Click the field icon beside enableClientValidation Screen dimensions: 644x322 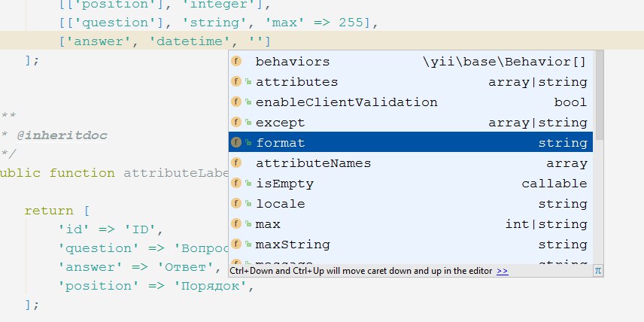235,102
